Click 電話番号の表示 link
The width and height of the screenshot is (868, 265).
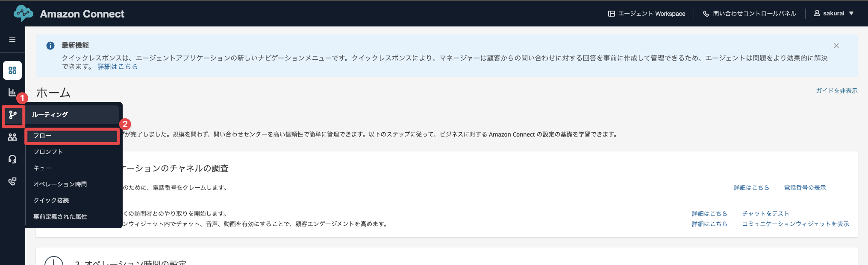click(805, 188)
